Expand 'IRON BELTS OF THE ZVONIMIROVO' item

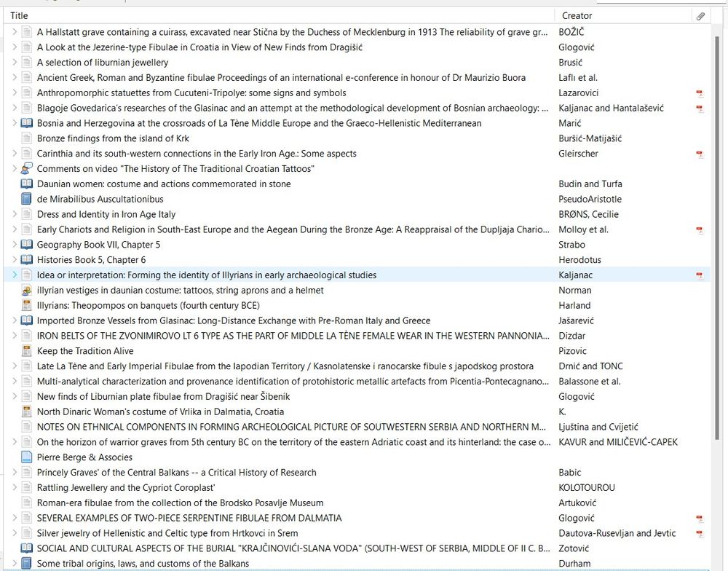click(15, 336)
